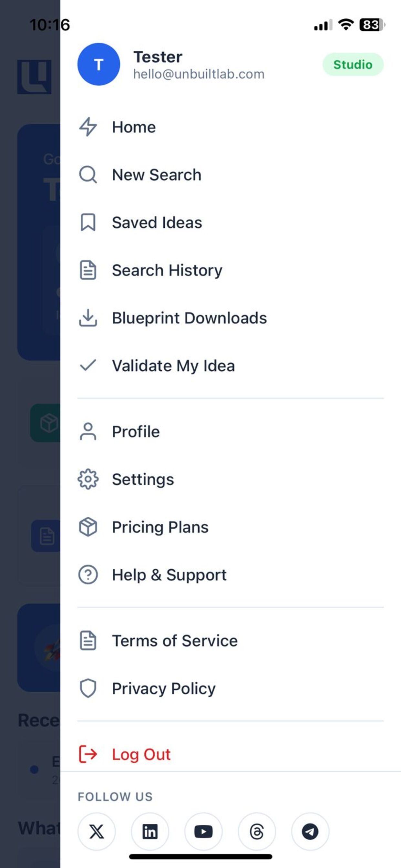401x868 pixels.
Task: Tap the Telegram social icon
Action: pyautogui.click(x=310, y=831)
